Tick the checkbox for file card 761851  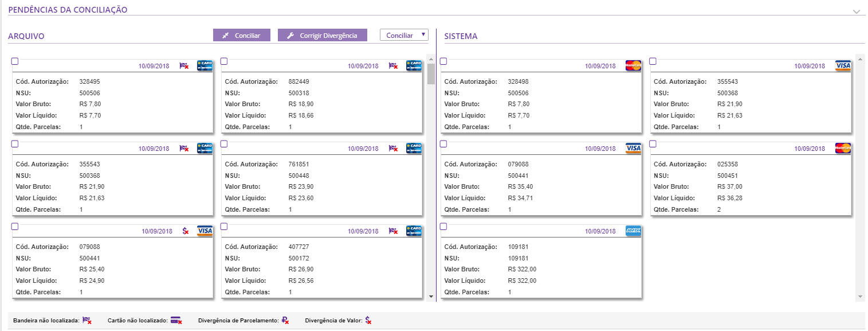click(224, 144)
